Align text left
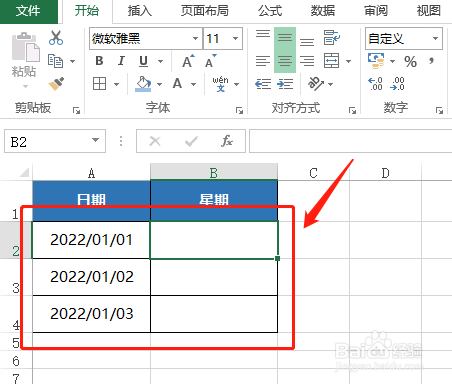 point(263,61)
